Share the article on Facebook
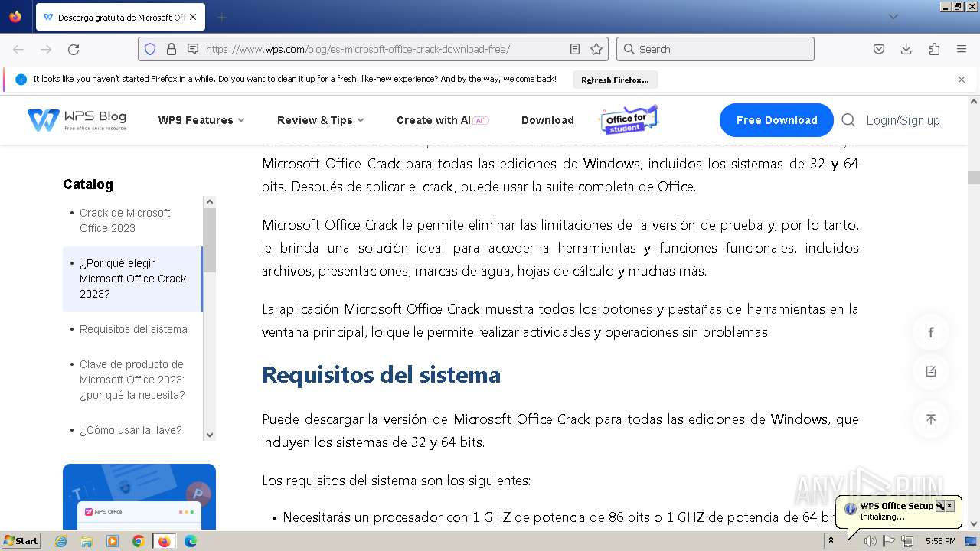Screen dimensions: 980x551 931,332
